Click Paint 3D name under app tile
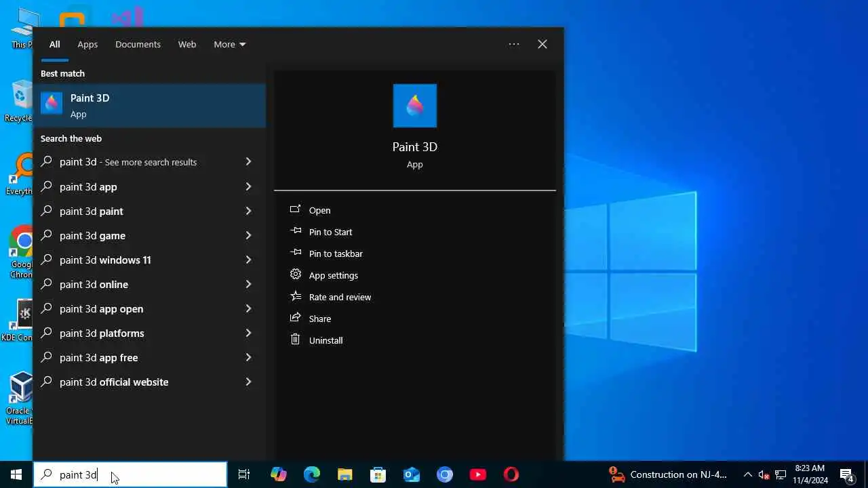This screenshot has height=488, width=868. coord(415,146)
